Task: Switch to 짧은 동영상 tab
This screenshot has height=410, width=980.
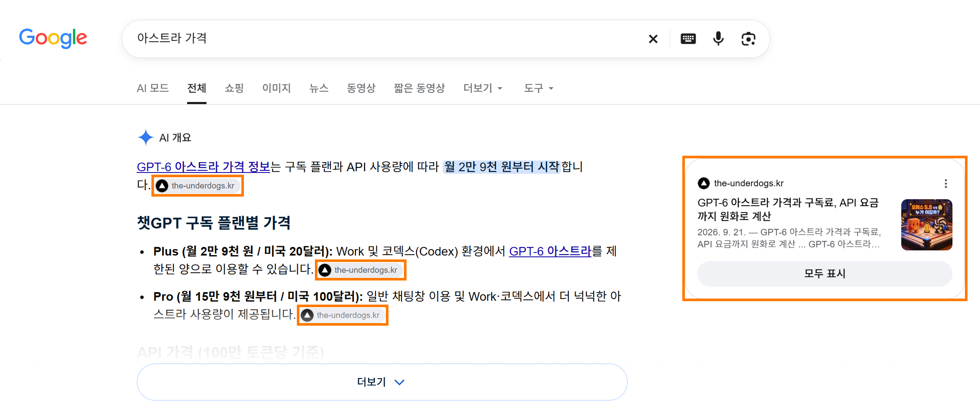Action: tap(419, 88)
